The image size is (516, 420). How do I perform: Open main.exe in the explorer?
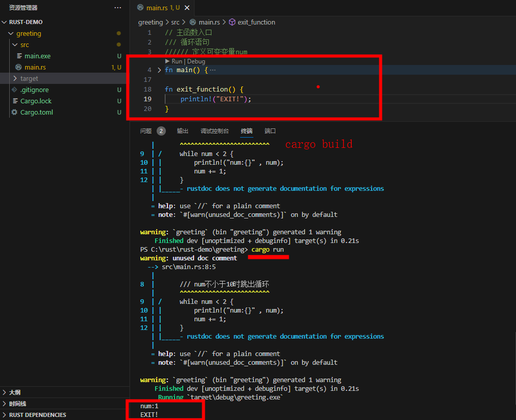37,56
